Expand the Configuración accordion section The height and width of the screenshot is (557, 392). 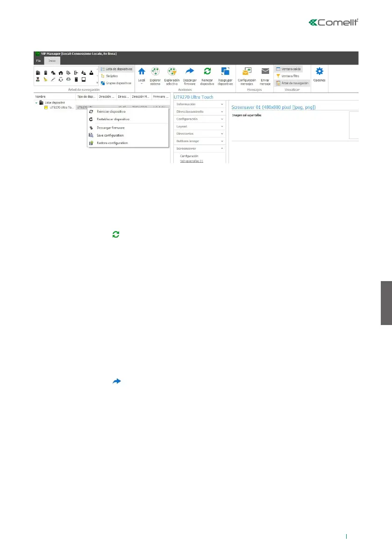(200, 119)
